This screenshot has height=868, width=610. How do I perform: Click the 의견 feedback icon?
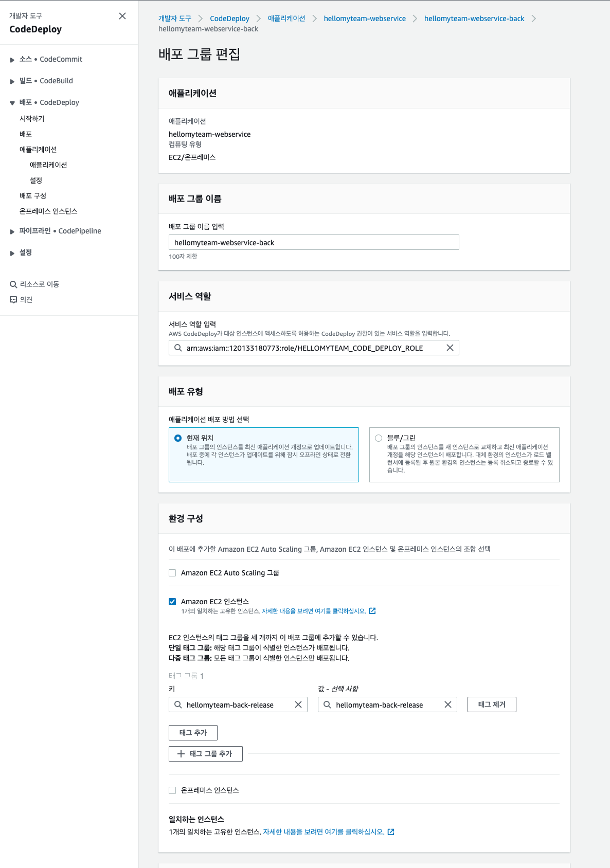click(13, 300)
